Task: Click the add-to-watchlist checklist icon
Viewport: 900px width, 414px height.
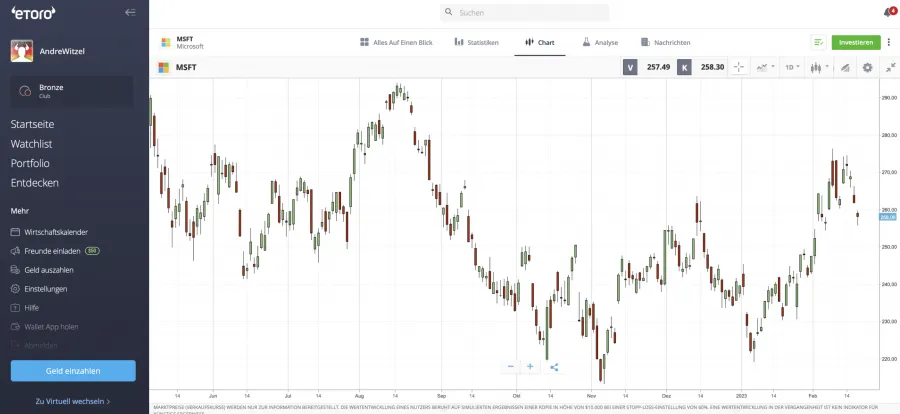Action: (x=818, y=42)
